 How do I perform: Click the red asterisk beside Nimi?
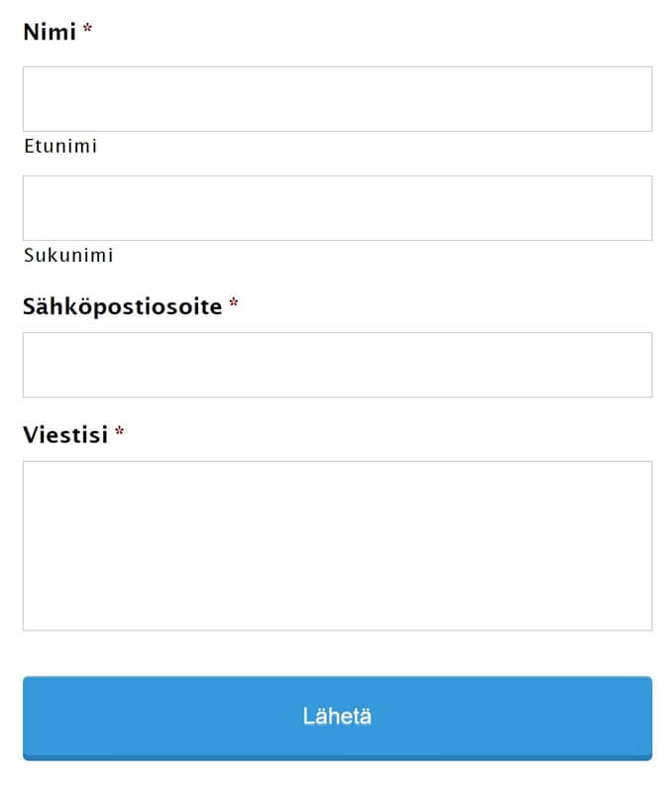click(x=87, y=32)
